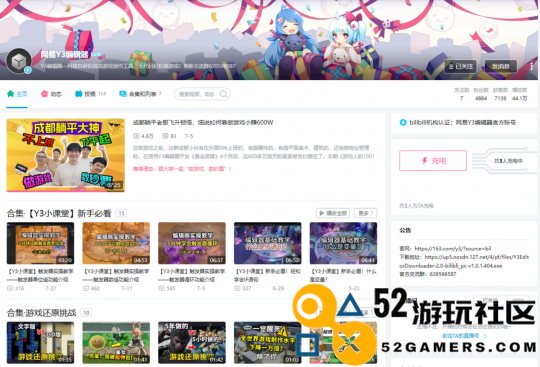The width and height of the screenshot is (540, 367).
Task: Click the 发消息 message button
Action: coord(500,66)
